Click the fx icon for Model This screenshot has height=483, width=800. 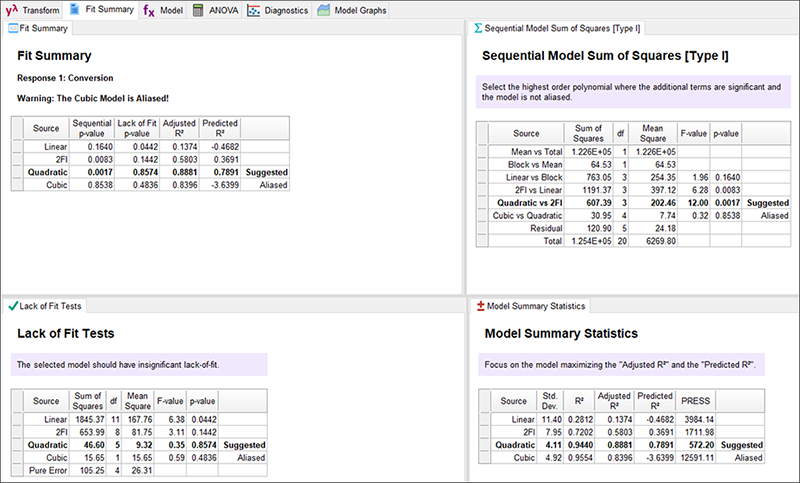148,10
